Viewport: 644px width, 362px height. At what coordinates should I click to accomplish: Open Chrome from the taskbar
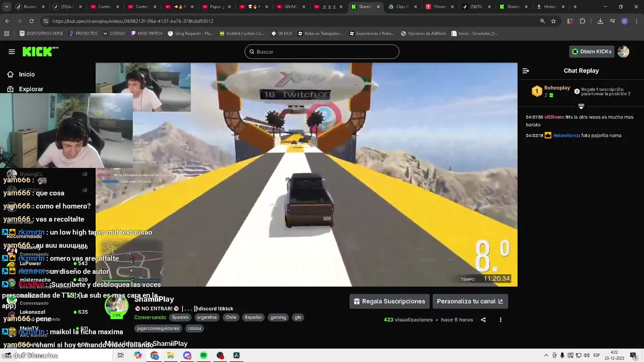(154, 355)
